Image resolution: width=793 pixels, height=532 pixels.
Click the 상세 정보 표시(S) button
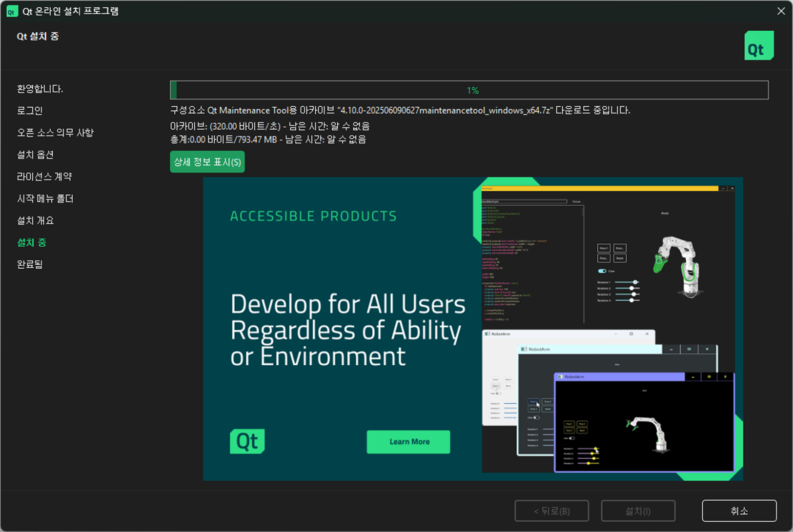point(207,162)
